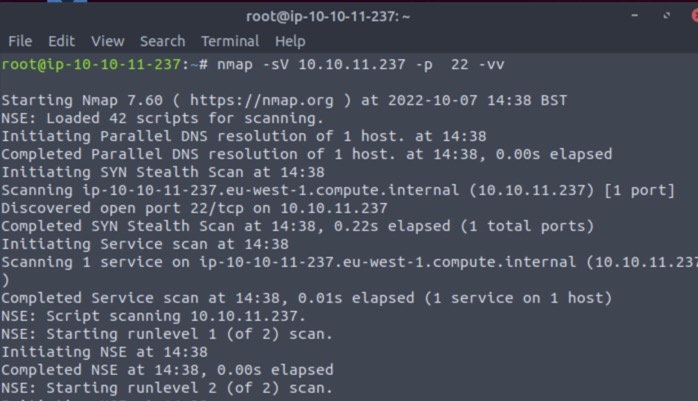Minimize the terminal window
The height and width of the screenshot is (401, 698).
pos(636,16)
